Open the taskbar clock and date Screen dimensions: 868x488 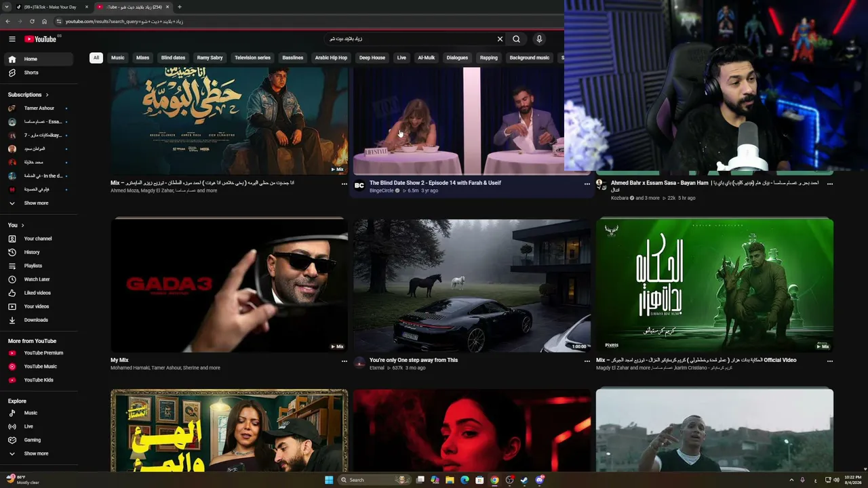[852, 480]
